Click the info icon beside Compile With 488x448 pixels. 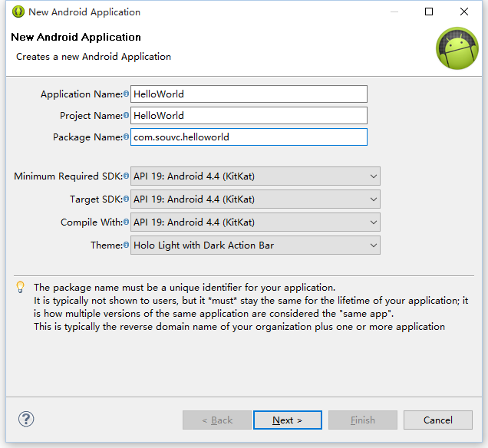[x=127, y=222]
